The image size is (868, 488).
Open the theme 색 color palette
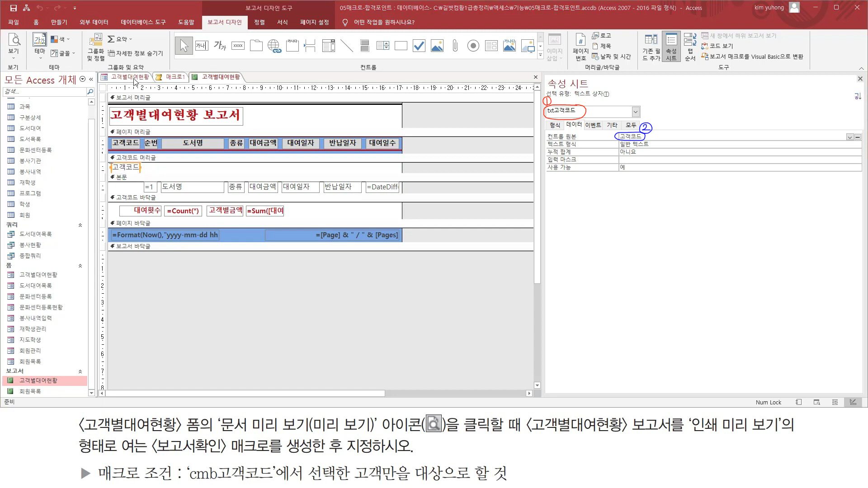60,39
